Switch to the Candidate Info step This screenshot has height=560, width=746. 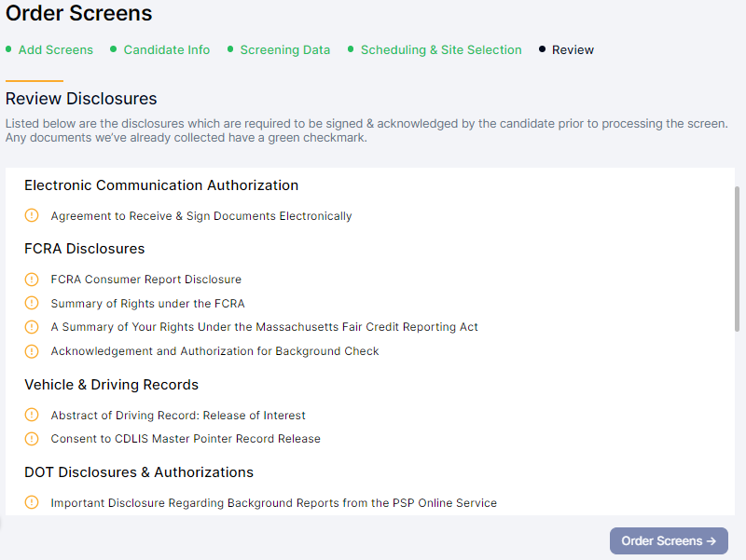pos(166,50)
